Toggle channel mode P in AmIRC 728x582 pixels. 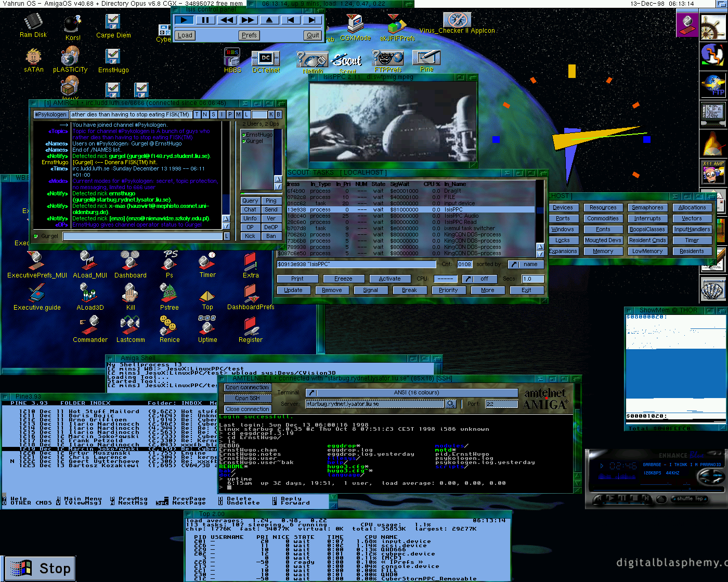230,114
